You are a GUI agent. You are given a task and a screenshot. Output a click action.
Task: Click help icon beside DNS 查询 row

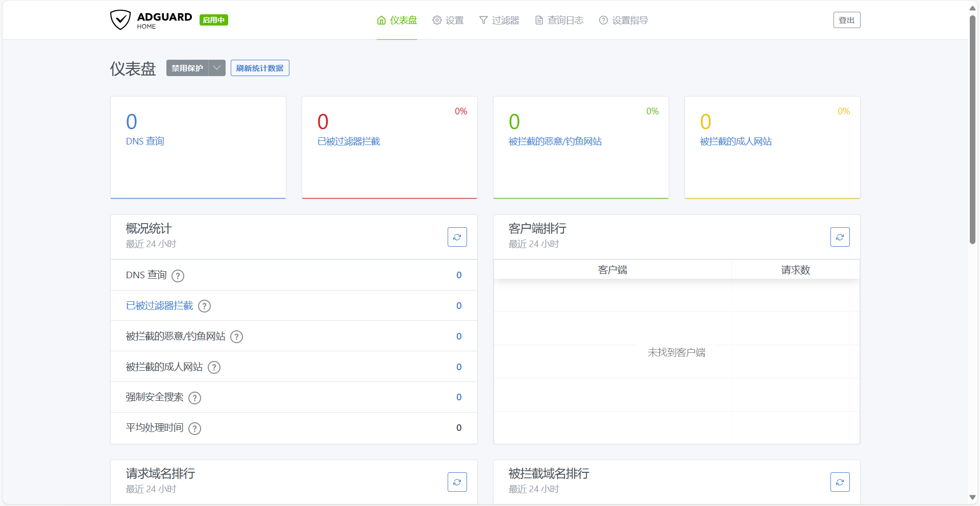pos(178,276)
